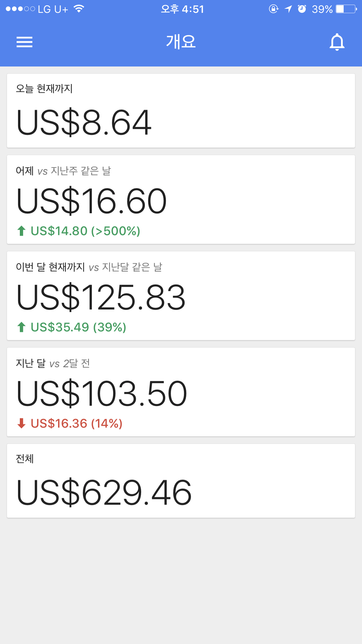Tap the 개요 page title
This screenshot has width=362, height=644.
point(181,42)
